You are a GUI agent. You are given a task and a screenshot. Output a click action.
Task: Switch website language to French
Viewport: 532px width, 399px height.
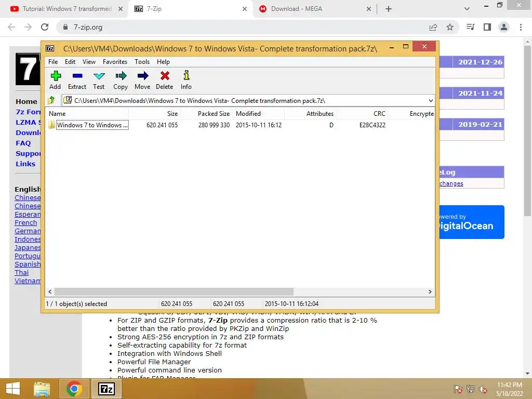click(x=26, y=223)
